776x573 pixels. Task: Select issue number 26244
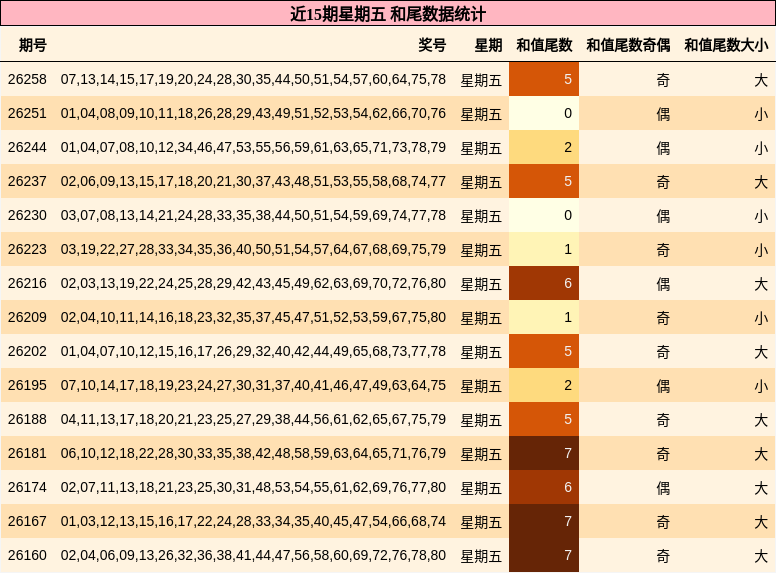click(27, 147)
